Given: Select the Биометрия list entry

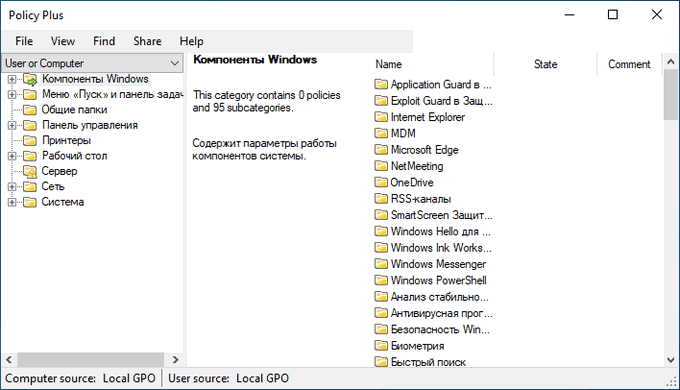Looking at the screenshot, I should tap(417, 346).
